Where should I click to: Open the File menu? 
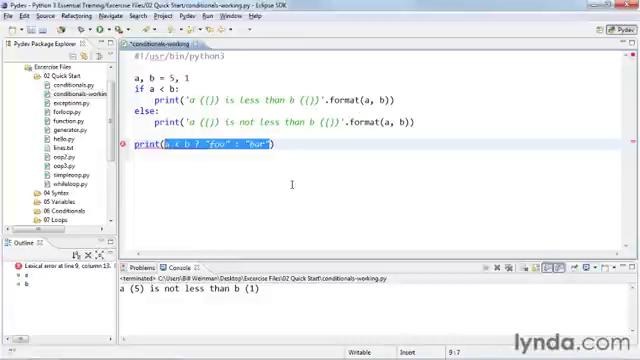click(x=8, y=16)
